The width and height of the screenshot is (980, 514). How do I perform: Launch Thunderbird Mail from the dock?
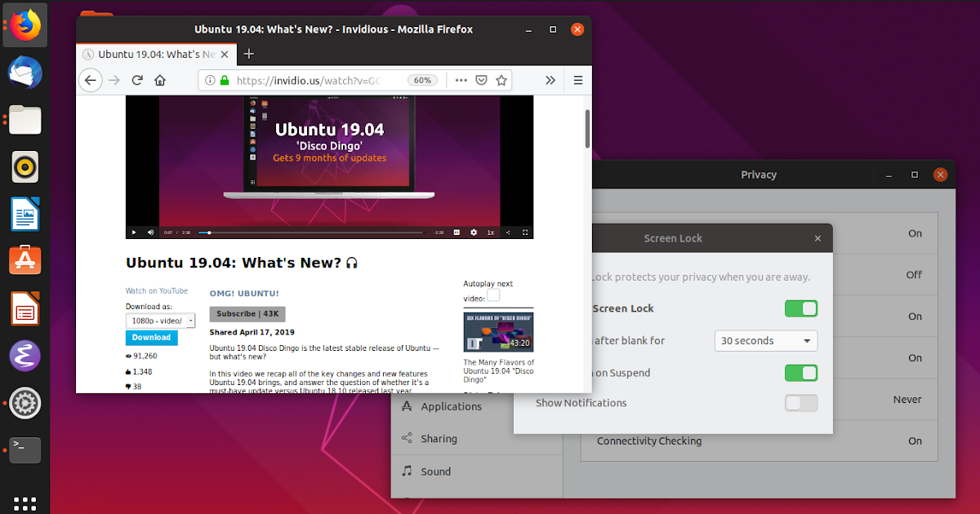click(25, 73)
